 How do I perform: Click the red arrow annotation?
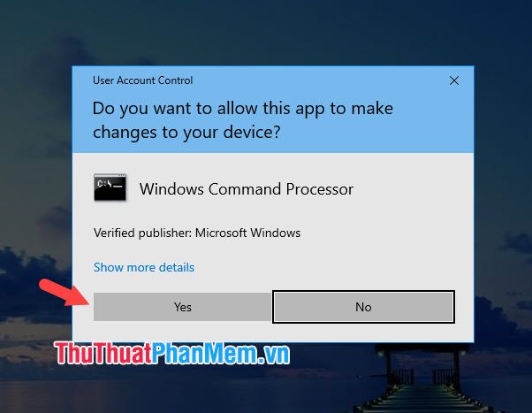[63, 292]
